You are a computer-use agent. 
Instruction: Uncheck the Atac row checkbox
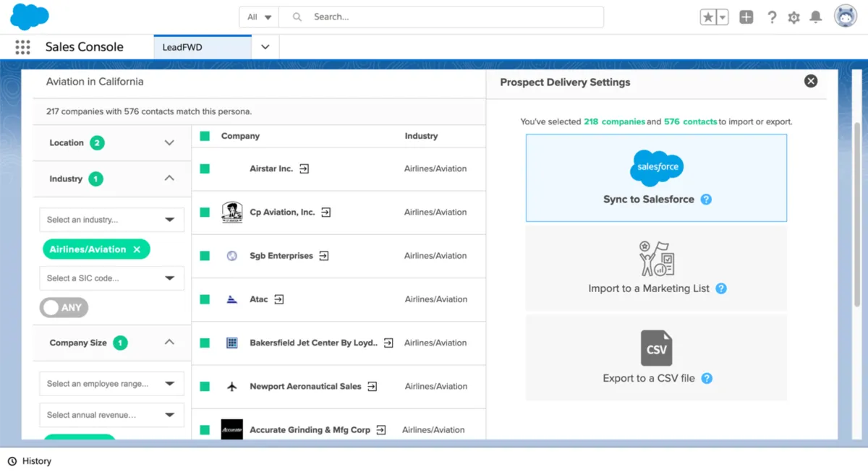(x=205, y=299)
